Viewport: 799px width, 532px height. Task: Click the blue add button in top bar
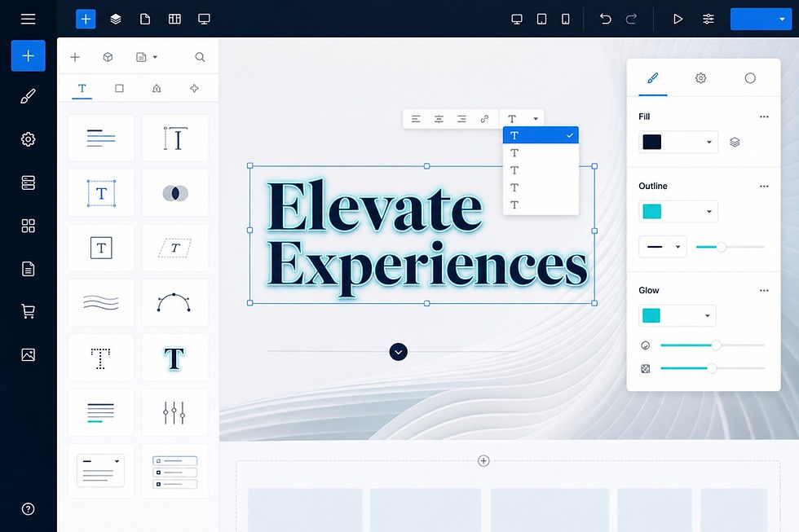click(x=86, y=20)
